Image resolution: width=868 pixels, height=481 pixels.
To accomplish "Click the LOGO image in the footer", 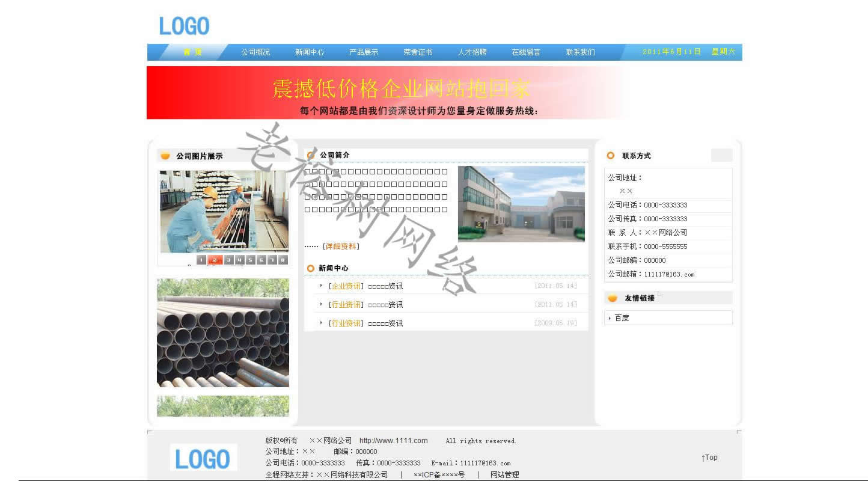I will click(x=203, y=459).
